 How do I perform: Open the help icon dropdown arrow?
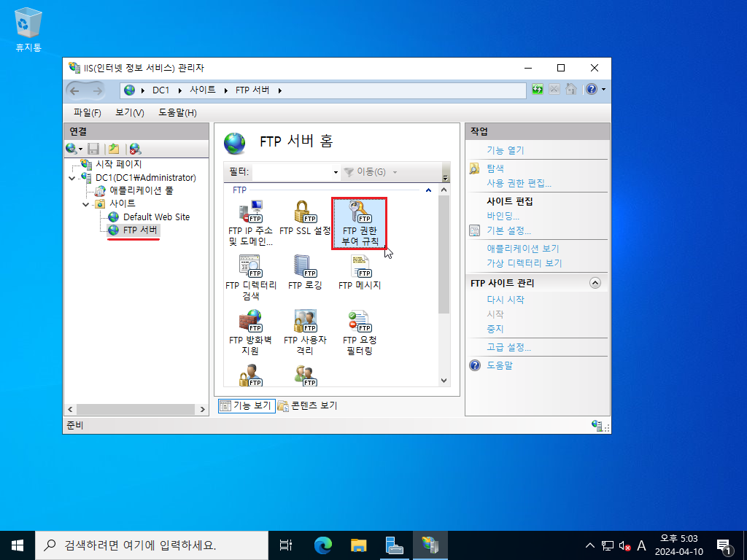(x=604, y=90)
